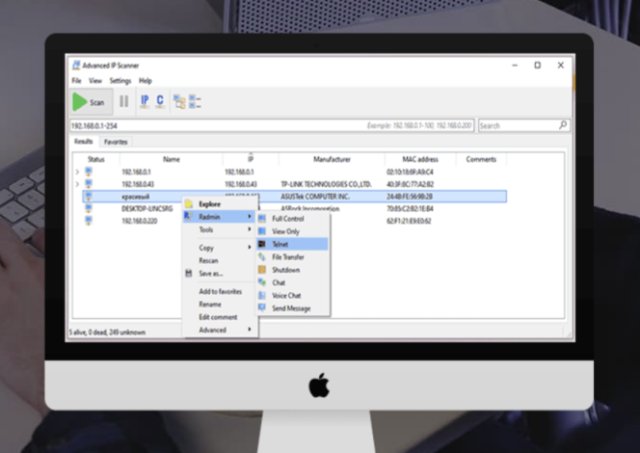640x453 pixels.
Task: Click the collapse all toolbar icon
Action: [195, 102]
